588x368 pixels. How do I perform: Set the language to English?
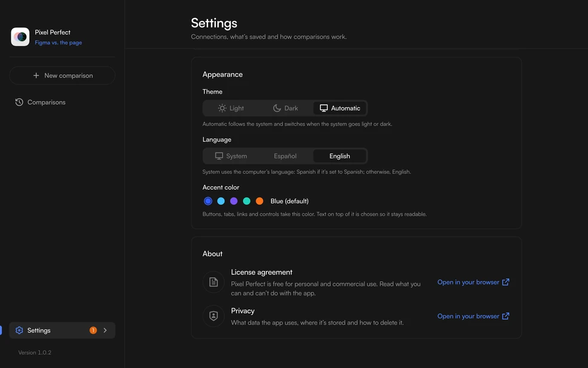coord(340,156)
